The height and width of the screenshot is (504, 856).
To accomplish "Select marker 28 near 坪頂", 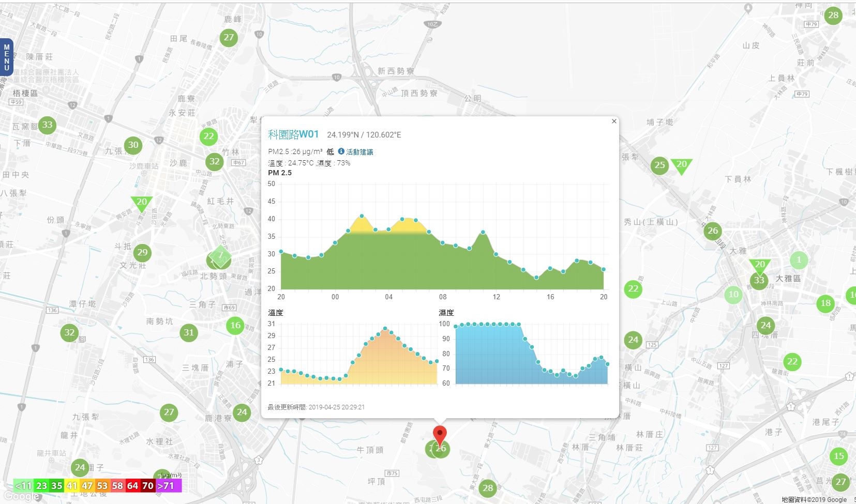I will 488,488.
